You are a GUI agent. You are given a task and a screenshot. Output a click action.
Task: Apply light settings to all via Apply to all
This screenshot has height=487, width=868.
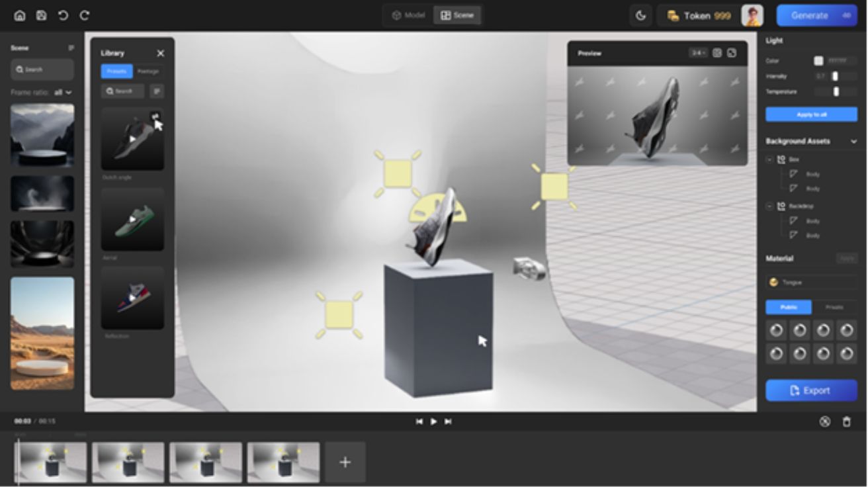pyautogui.click(x=813, y=114)
